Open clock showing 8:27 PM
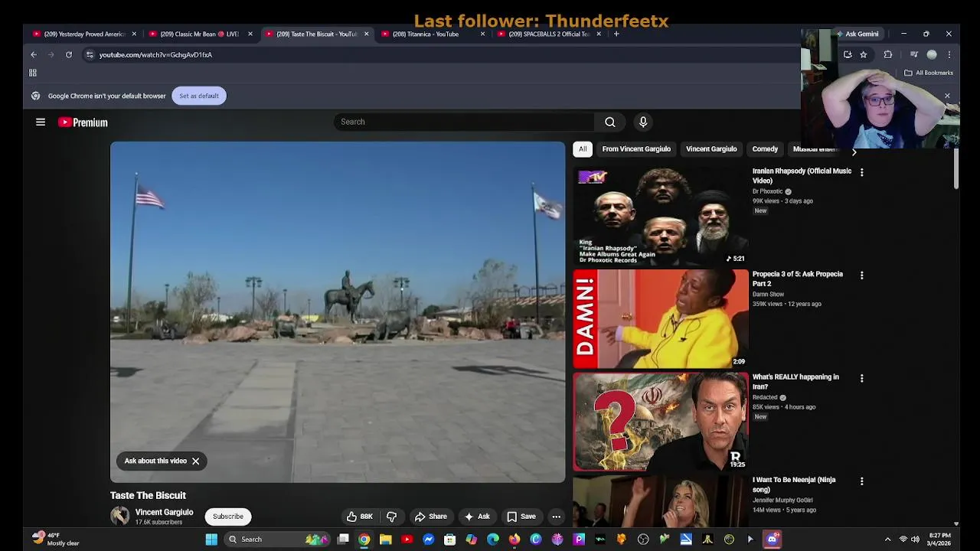 tap(940, 540)
